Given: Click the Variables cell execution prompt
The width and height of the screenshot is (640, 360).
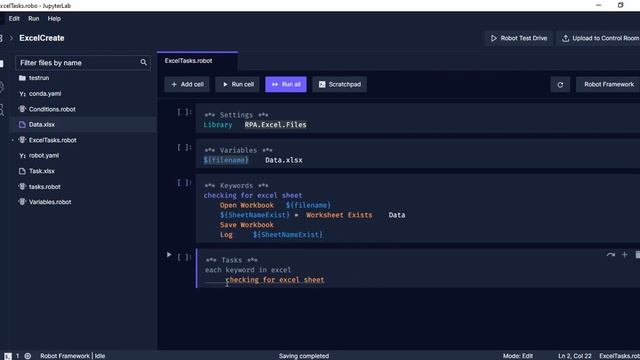Looking at the screenshot, I should 184,147.
